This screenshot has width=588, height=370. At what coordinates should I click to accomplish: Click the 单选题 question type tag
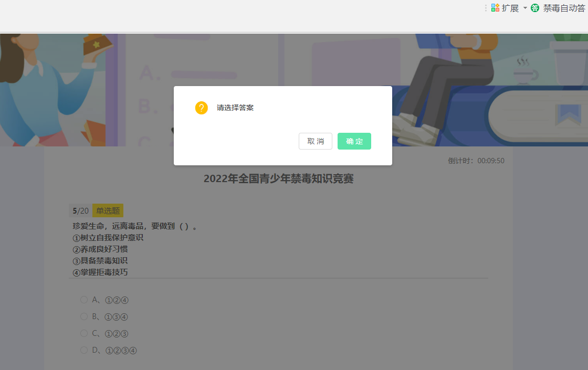click(108, 210)
